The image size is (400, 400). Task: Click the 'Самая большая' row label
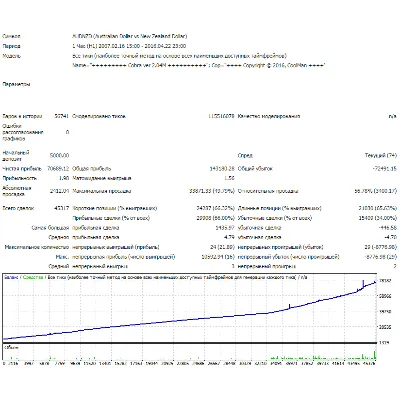tap(50, 228)
